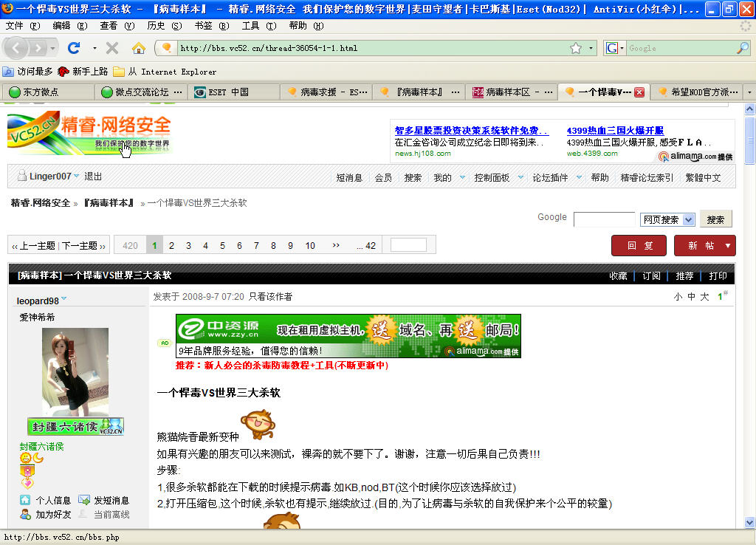Go to the Home page icon
The width and height of the screenshot is (756, 545).
(139, 48)
